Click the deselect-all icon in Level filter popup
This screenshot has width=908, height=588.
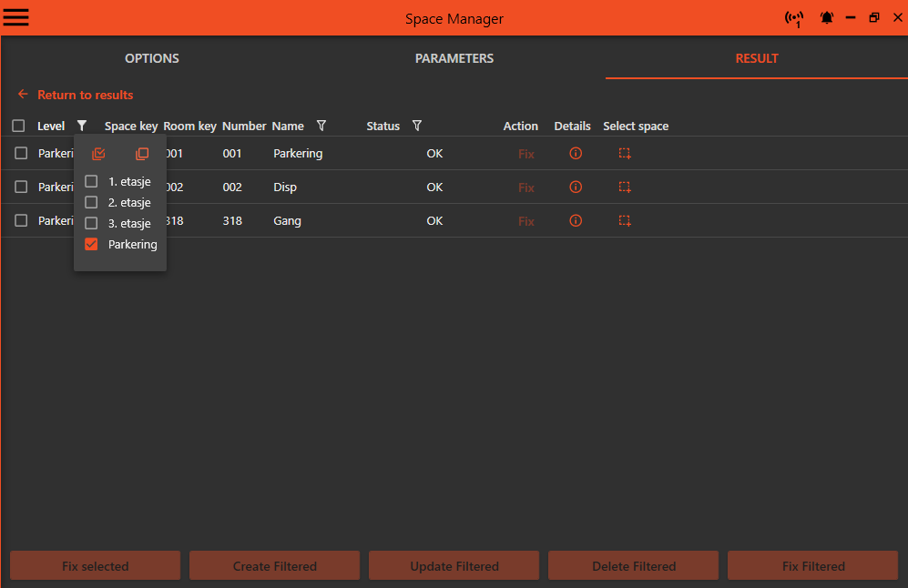click(x=142, y=154)
